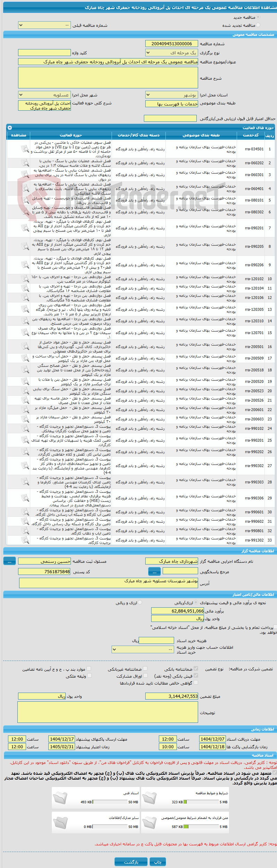Viewport: 277px width, 868px height.
Task: Toggle فیش بانکی (وجه نقد) checkbox
Action: coord(196,676)
